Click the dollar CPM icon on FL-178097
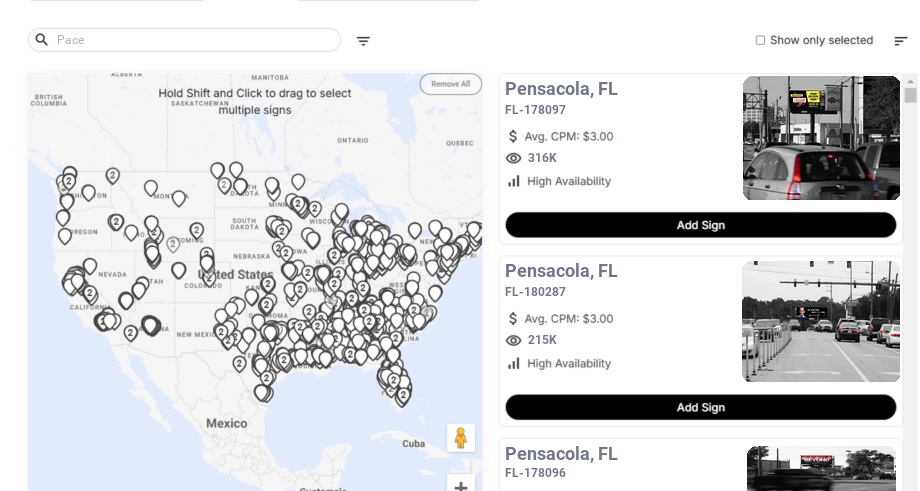Viewport: 920px width, 491px height. [513, 136]
